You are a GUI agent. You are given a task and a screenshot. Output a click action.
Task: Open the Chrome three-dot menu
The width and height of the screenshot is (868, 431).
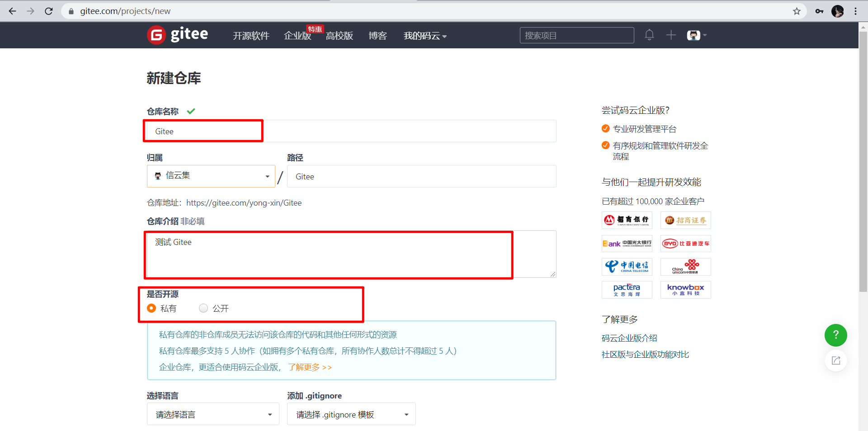point(855,11)
